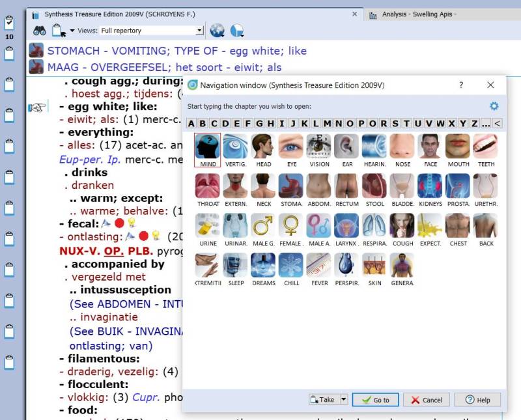Filter chapters by letter S
The width and height of the screenshot is (521, 420).
coord(395,124)
